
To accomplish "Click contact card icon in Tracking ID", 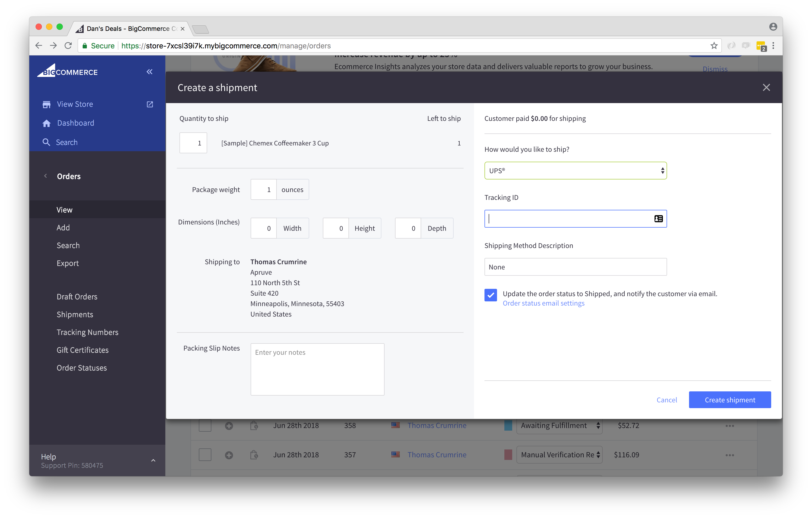I will pyautogui.click(x=658, y=219).
